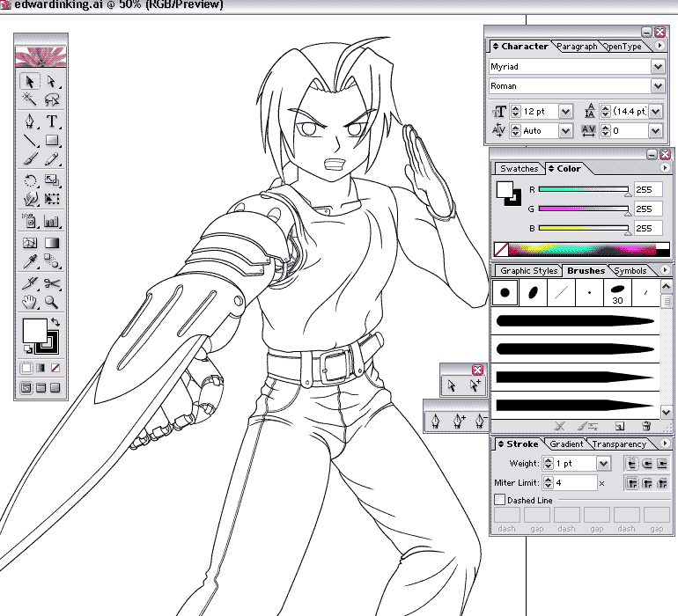The width and height of the screenshot is (678, 616).
Task: Choose Butt Cap stroke option
Action: [632, 464]
